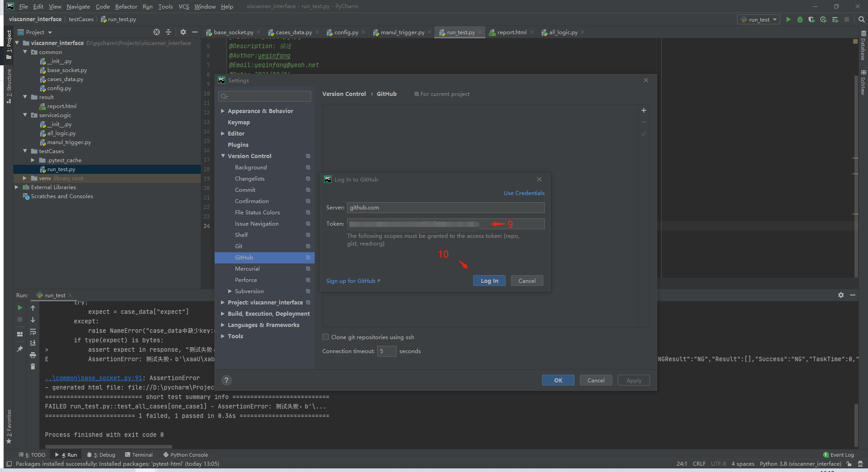Click Log In in GitHub dialog
868x472 pixels.
pyautogui.click(x=489, y=281)
